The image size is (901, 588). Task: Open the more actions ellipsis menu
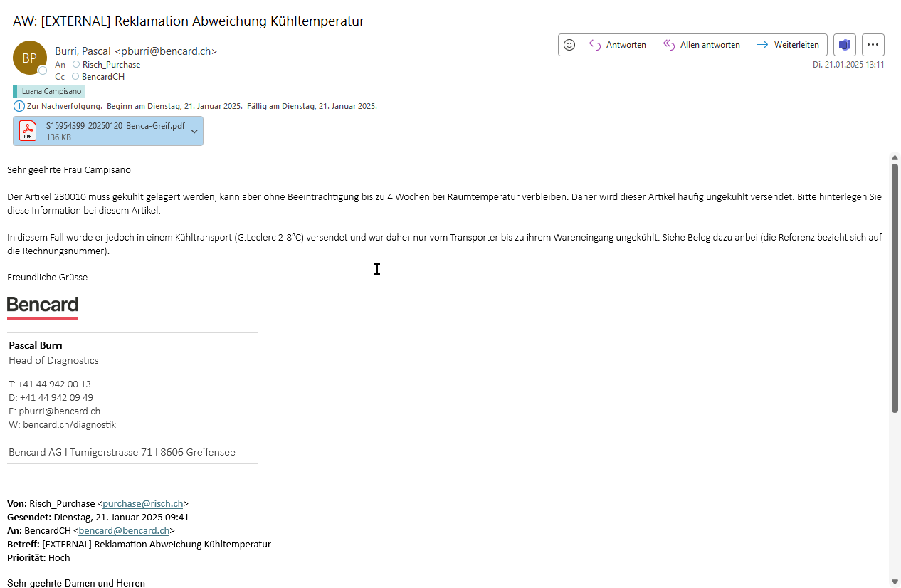tap(873, 44)
